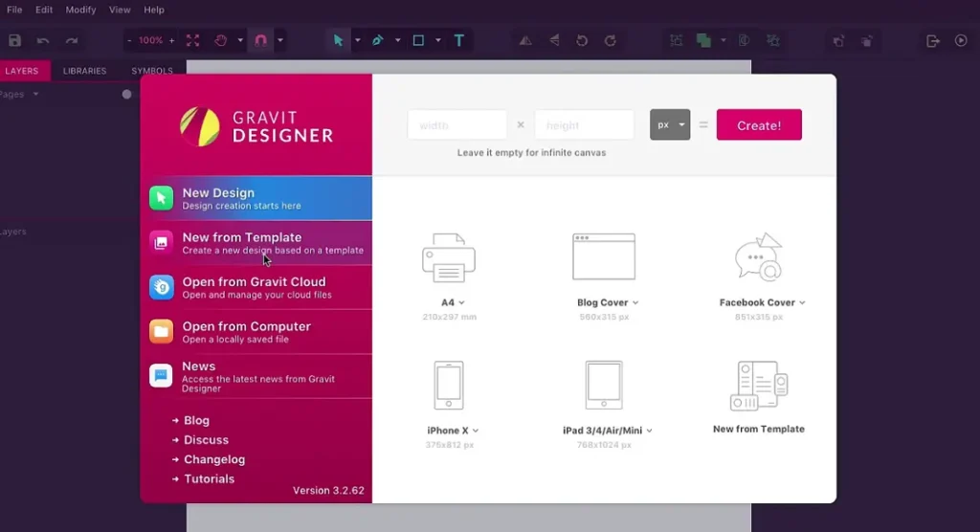Viewport: 980px width, 532px height.
Task: Expand the Blog Cover dropdown arrow
Action: click(x=635, y=302)
